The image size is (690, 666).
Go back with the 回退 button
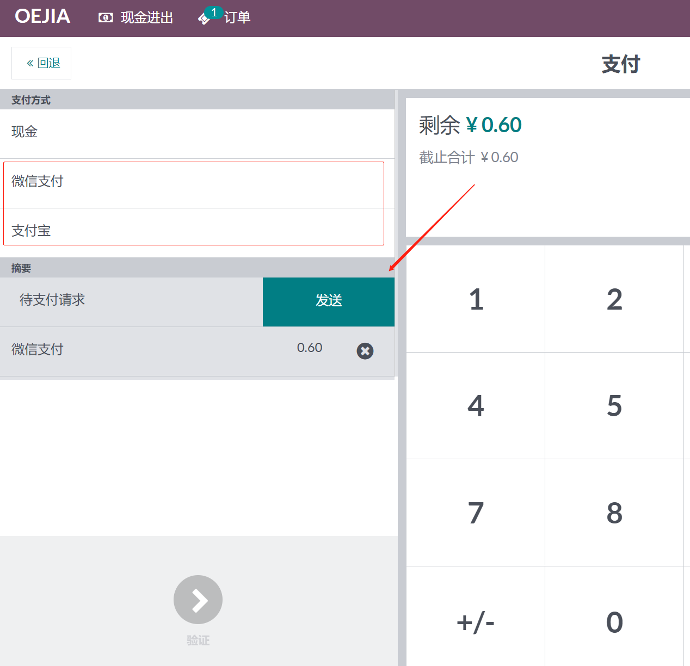[43, 63]
